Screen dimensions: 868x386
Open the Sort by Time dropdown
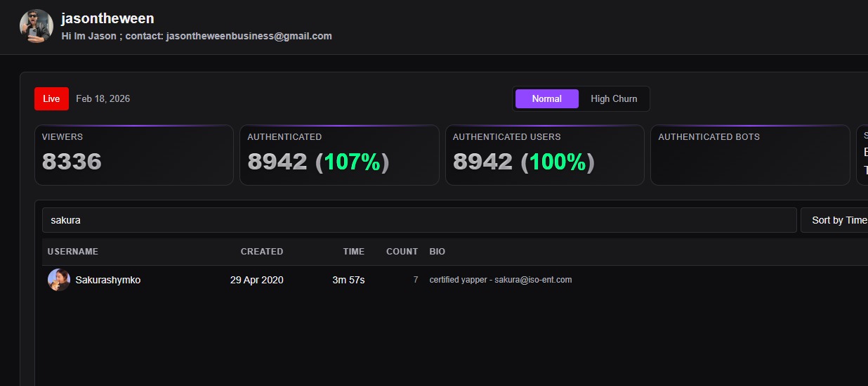[834, 220]
